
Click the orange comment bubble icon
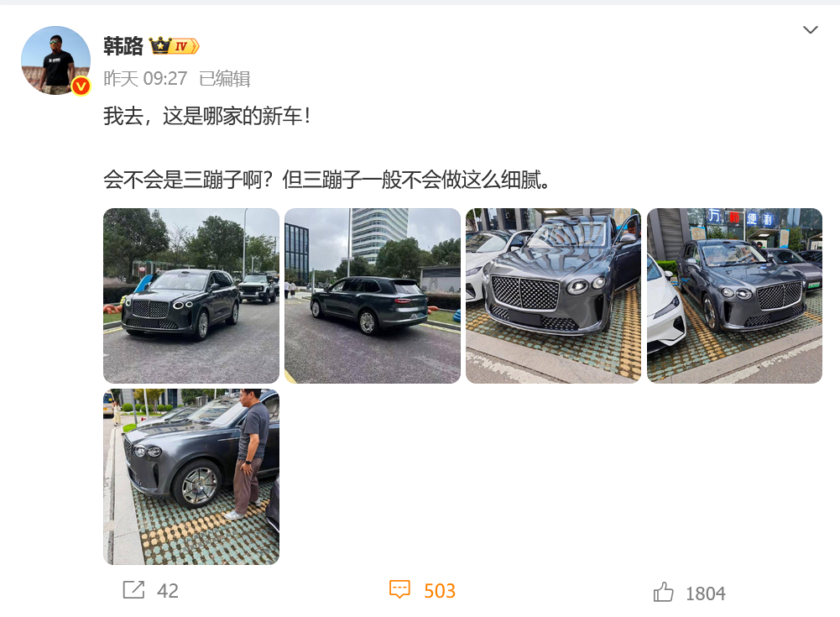pos(399,589)
